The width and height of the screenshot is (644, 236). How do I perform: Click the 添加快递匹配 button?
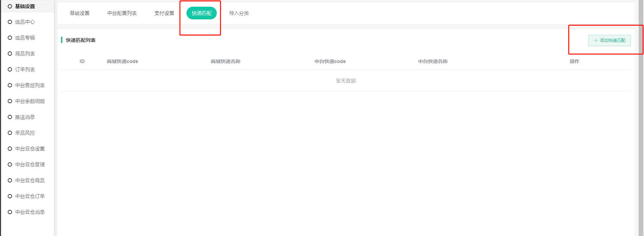tap(609, 41)
